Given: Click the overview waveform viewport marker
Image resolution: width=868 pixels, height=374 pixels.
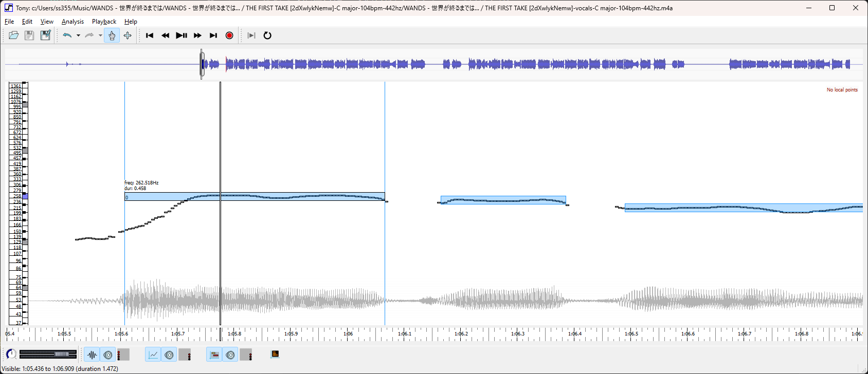Looking at the screenshot, I should 202,64.
